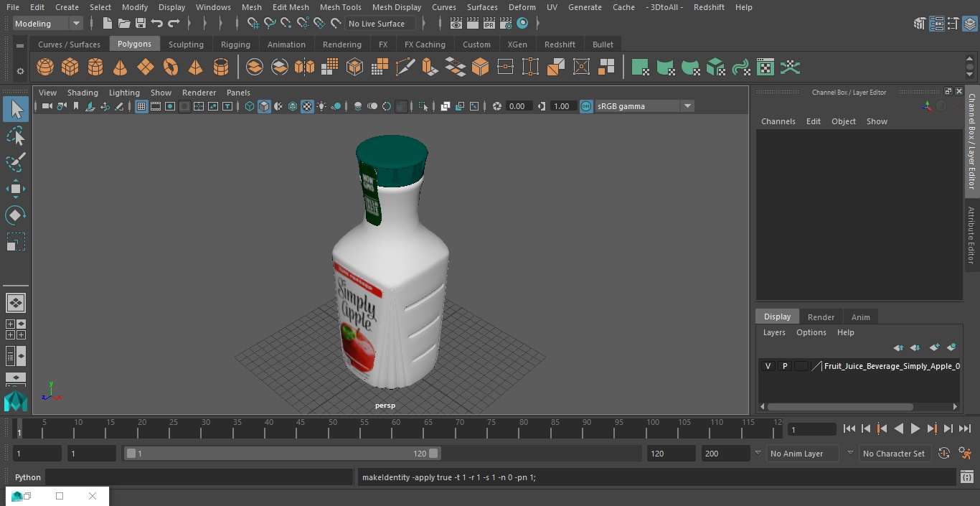Toggle auto keyframe button
Viewport: 980px width, 506px height.
pyautogui.click(x=944, y=454)
